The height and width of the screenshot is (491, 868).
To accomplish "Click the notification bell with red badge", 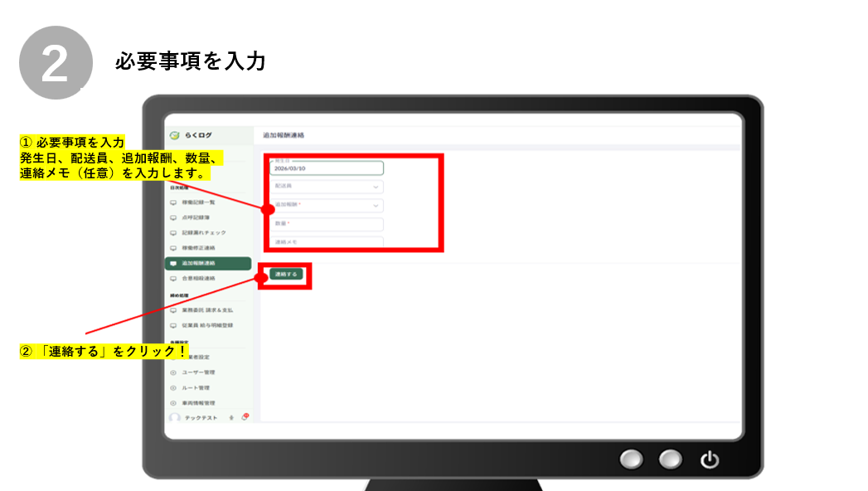I will 245,417.
